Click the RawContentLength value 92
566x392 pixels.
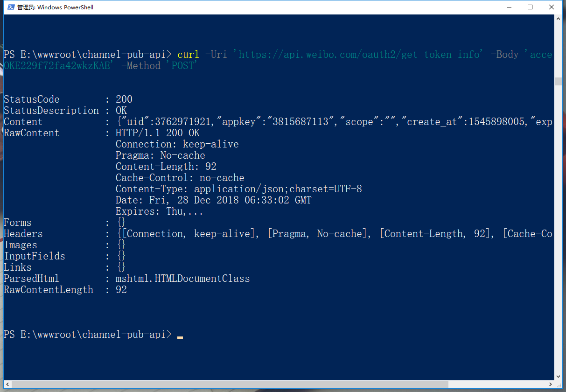tap(121, 289)
